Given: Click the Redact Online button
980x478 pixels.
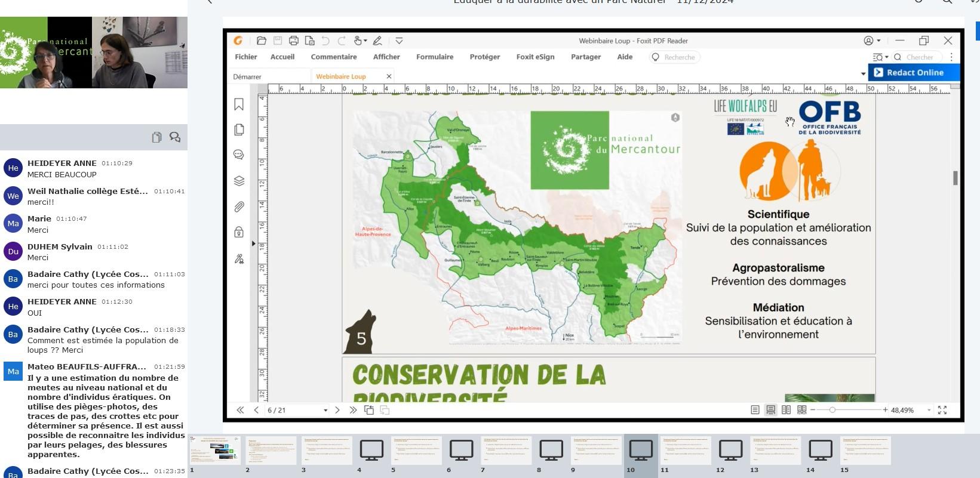Looking at the screenshot, I should (914, 72).
